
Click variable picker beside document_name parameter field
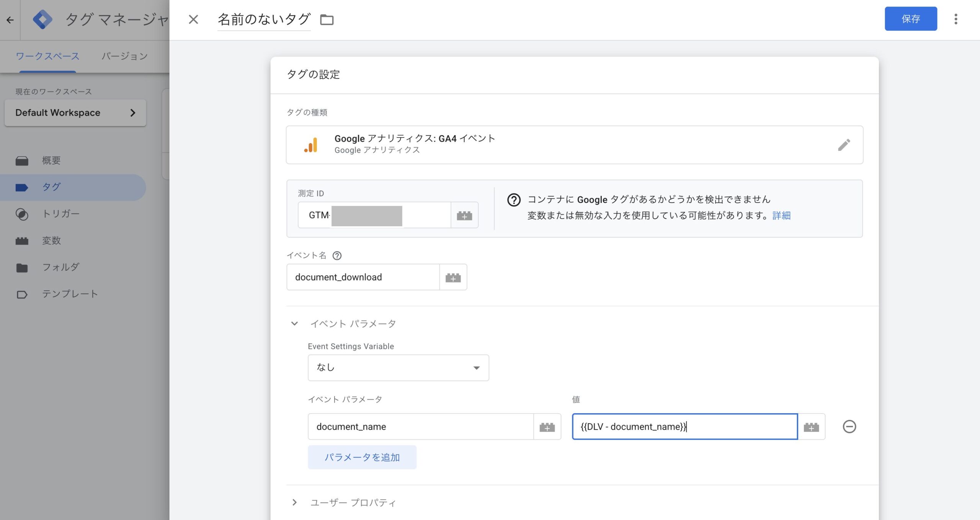(547, 427)
